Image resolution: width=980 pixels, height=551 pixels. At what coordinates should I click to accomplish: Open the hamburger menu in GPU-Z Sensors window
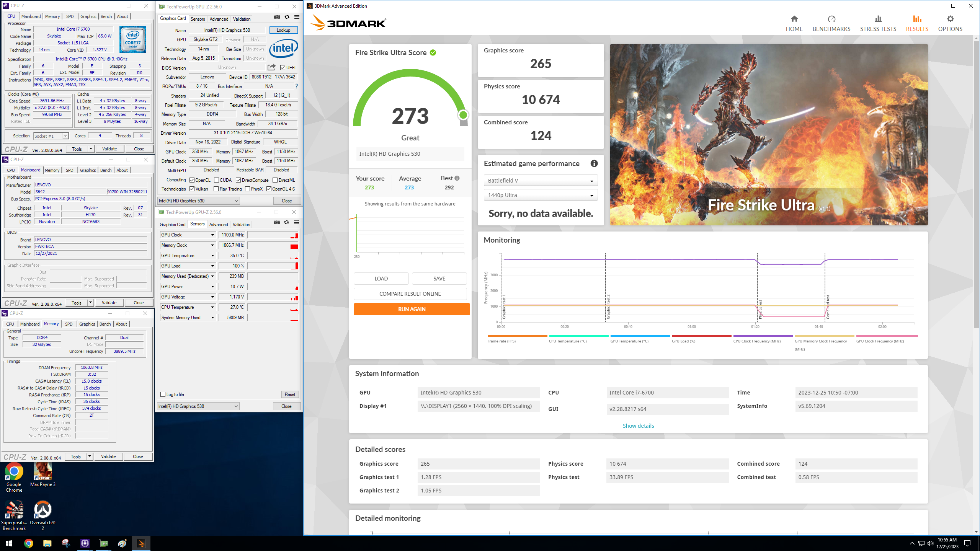pyautogui.click(x=296, y=222)
